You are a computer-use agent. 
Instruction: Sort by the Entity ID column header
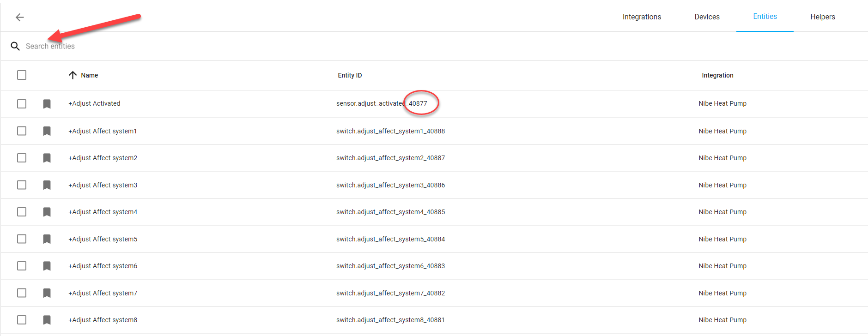coord(350,75)
